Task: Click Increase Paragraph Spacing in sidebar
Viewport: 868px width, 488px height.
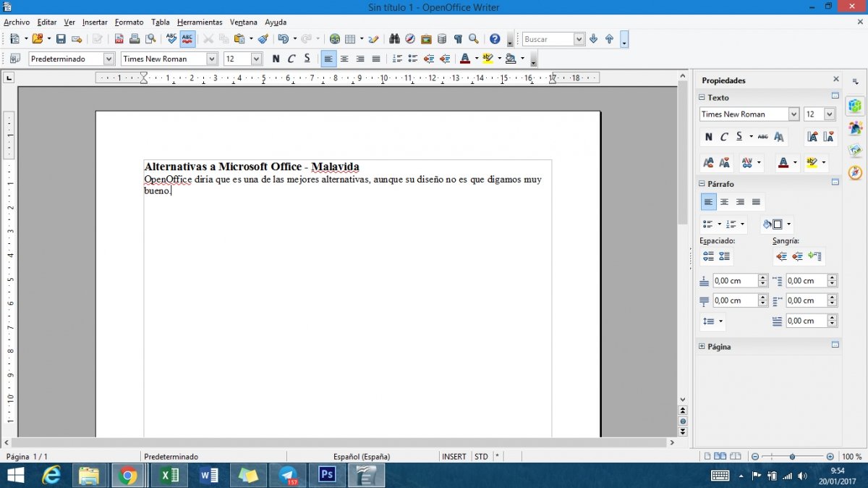Action: 708,256
